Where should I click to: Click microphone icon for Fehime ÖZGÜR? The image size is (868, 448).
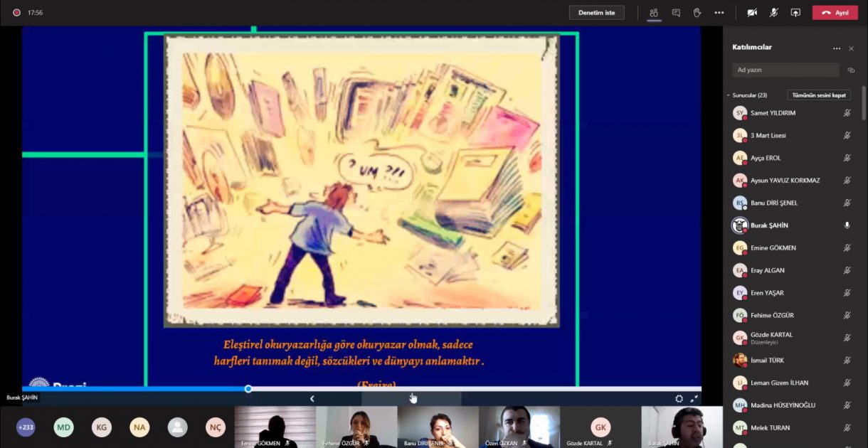[847, 316]
